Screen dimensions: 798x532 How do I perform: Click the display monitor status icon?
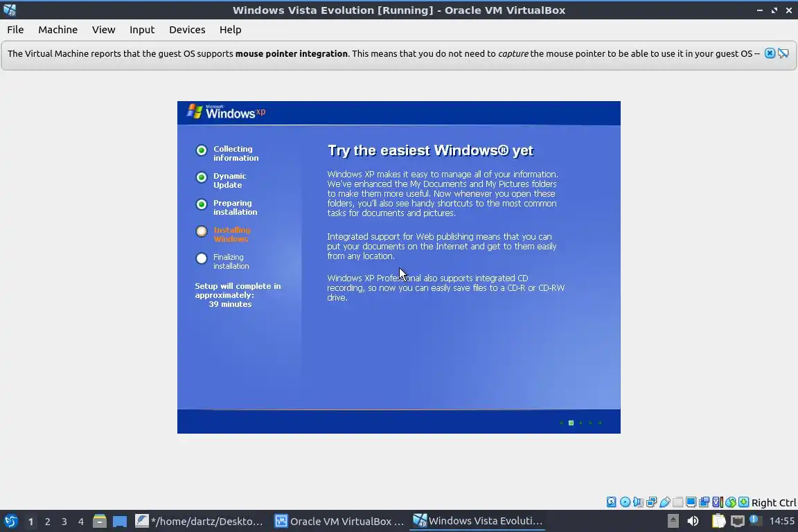(691, 502)
